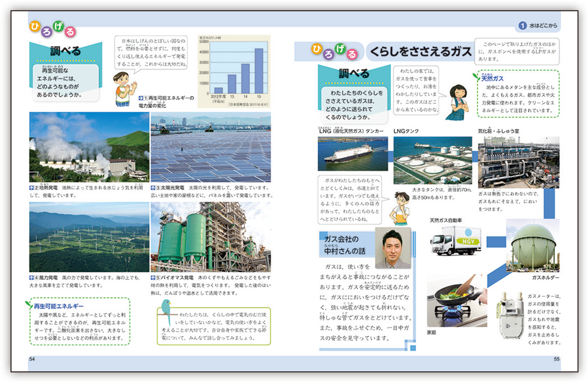Screen dimensions: 588x383
Task: Click the blue arrow icon beside バイオマス発電 caption
Action: [x=153, y=278]
